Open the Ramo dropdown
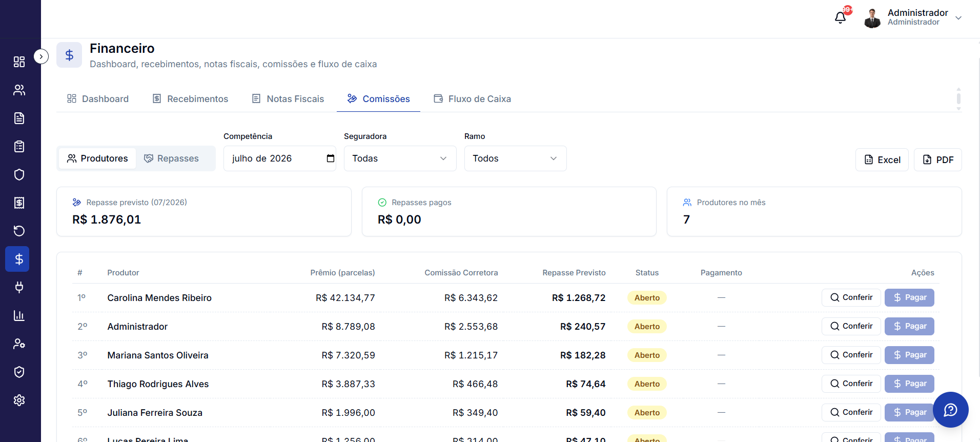The height and width of the screenshot is (442, 980). tap(516, 158)
